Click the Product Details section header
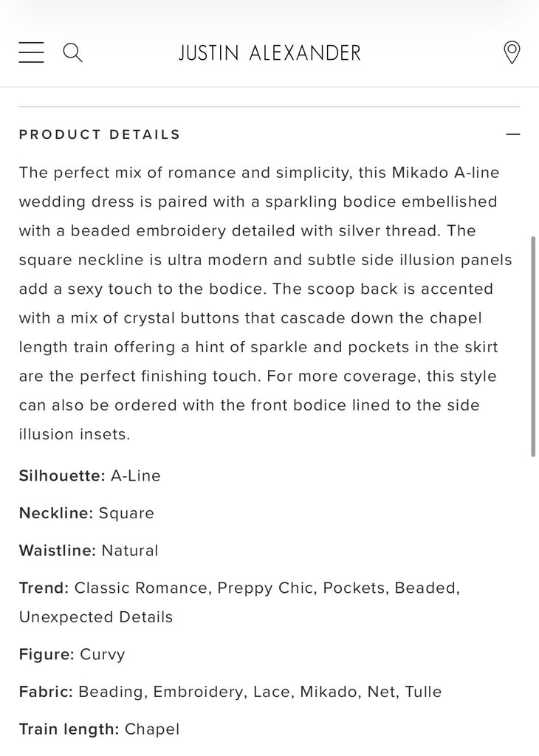This screenshot has width=539, height=756. 100,134
